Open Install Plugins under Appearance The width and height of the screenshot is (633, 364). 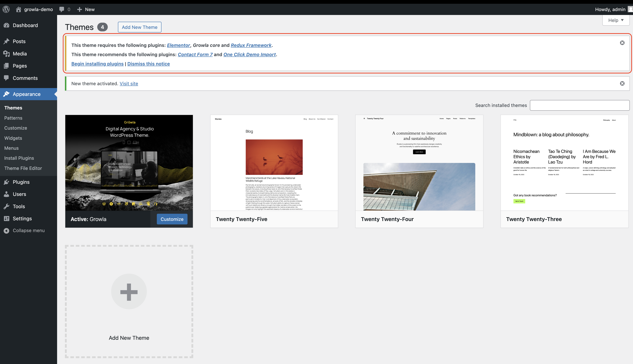[x=19, y=158]
